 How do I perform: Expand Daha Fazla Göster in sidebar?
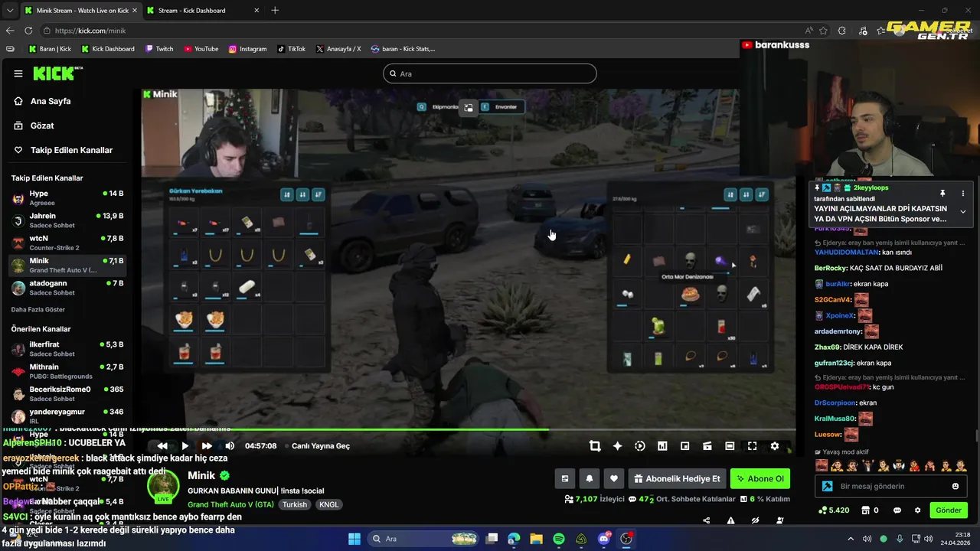pyautogui.click(x=38, y=310)
